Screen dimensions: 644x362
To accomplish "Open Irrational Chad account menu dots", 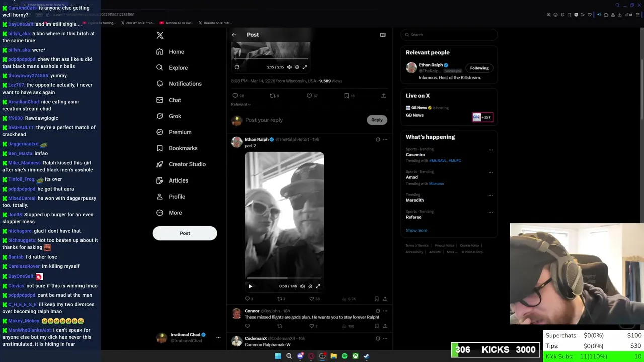I will (218, 337).
